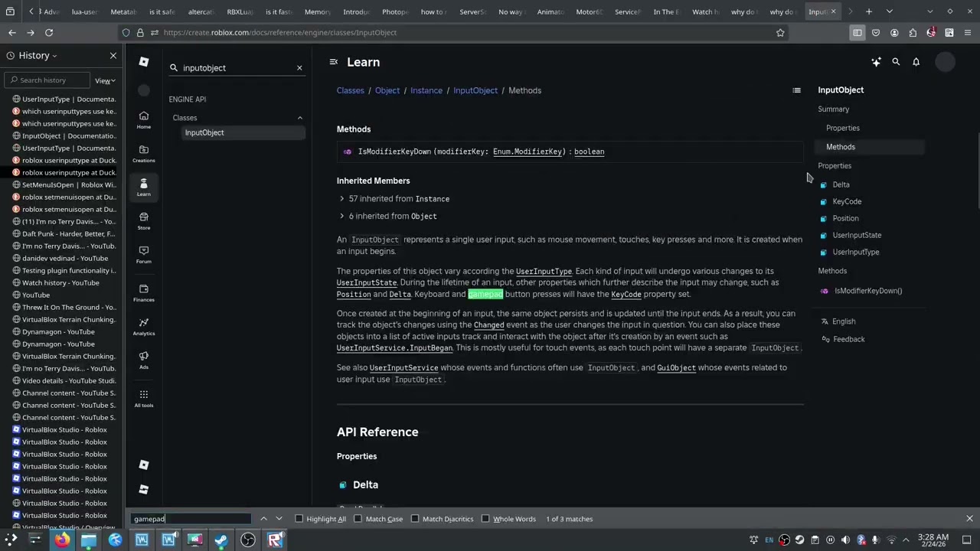This screenshot has width=980, height=551.
Task: Jump to IsModifierKeyDown() in outline
Action: tap(868, 291)
